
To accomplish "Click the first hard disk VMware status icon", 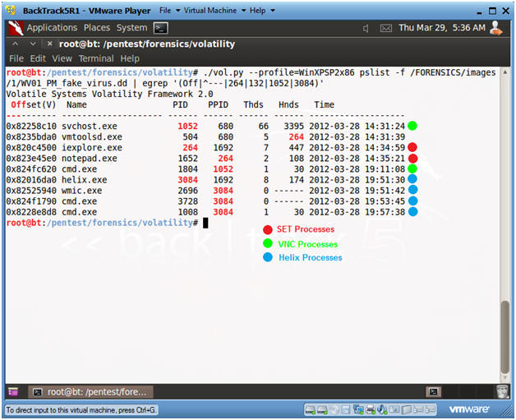I will (310, 410).
